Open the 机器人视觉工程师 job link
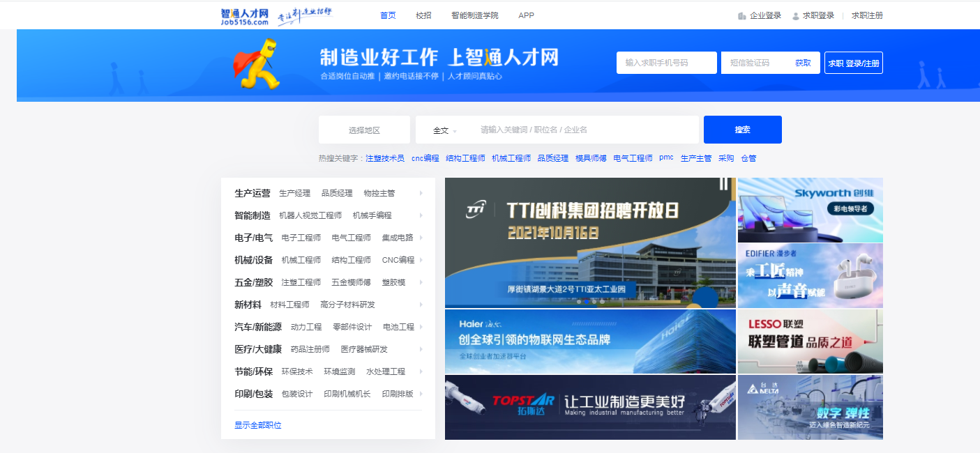 tap(310, 215)
